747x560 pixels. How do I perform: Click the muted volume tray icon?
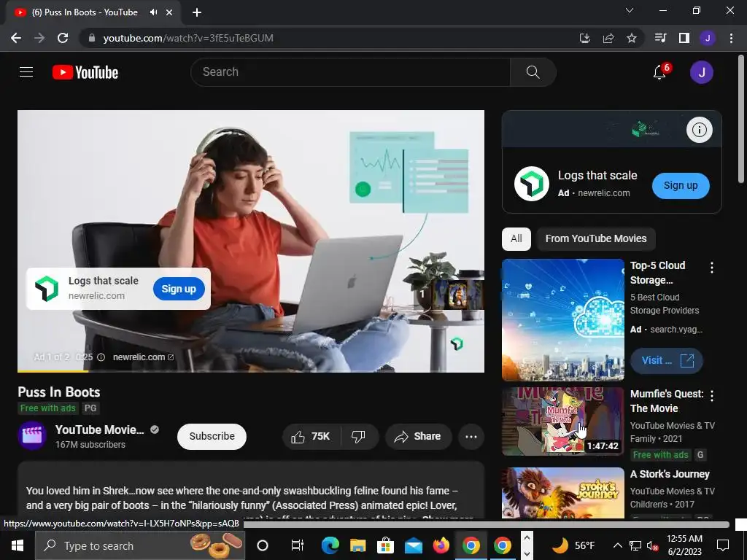pos(651,545)
